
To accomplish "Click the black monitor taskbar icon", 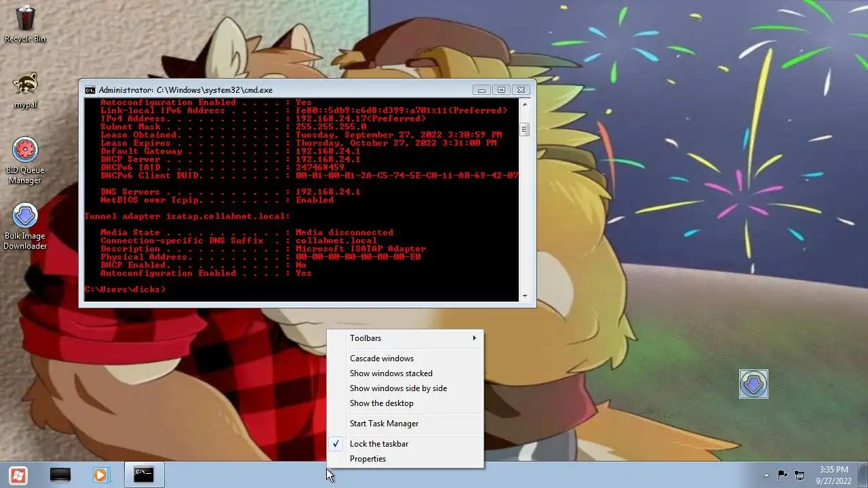I will point(60,475).
